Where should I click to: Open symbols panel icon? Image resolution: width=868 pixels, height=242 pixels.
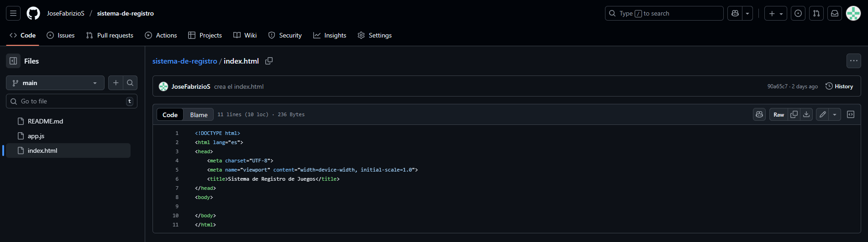[851, 114]
